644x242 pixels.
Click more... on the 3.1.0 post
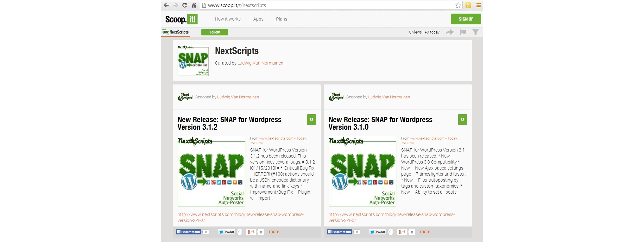(x=427, y=232)
